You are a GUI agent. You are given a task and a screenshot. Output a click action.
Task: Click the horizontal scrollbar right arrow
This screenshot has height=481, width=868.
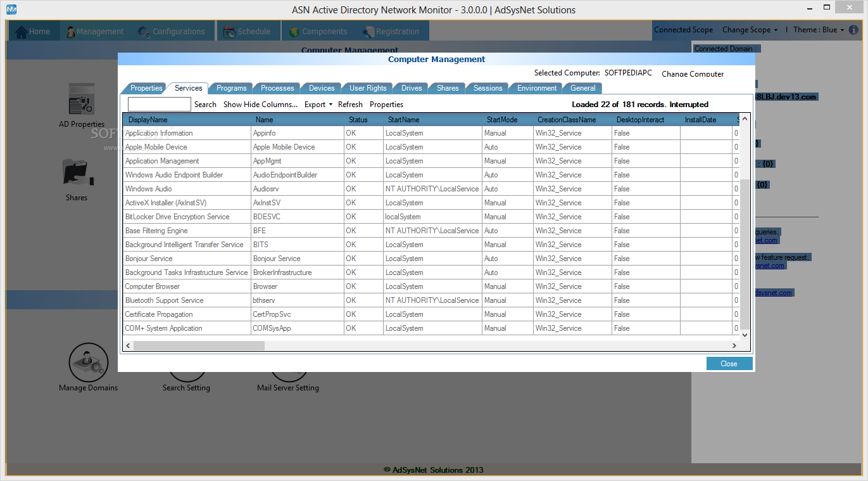[734, 346]
